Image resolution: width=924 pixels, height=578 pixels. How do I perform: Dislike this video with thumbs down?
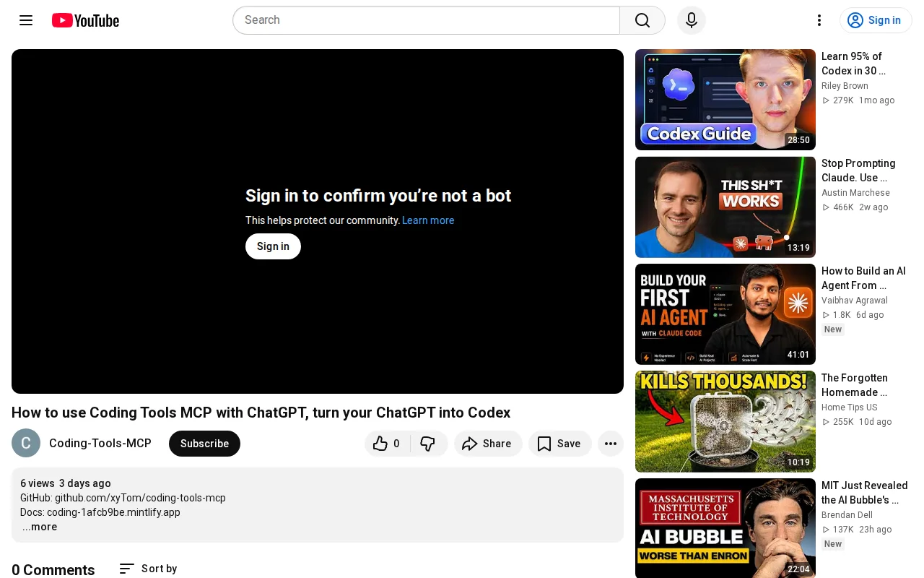coord(429,444)
